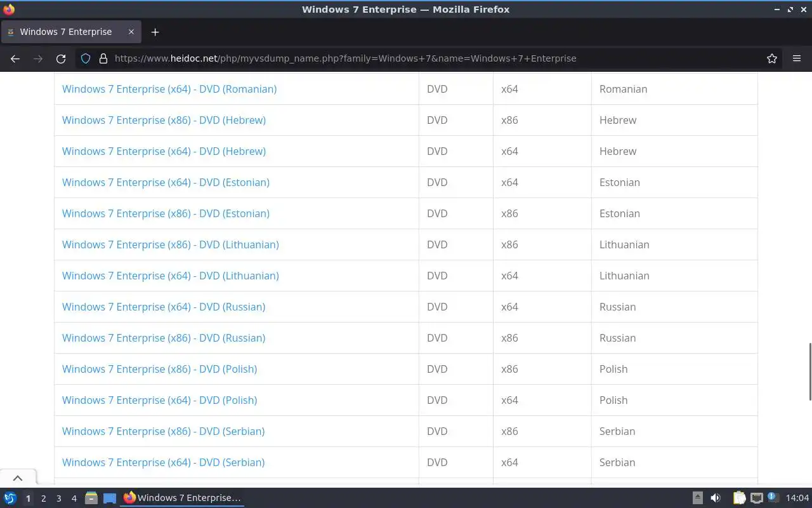
Task: Switch to workspace 3
Action: [x=58, y=498]
